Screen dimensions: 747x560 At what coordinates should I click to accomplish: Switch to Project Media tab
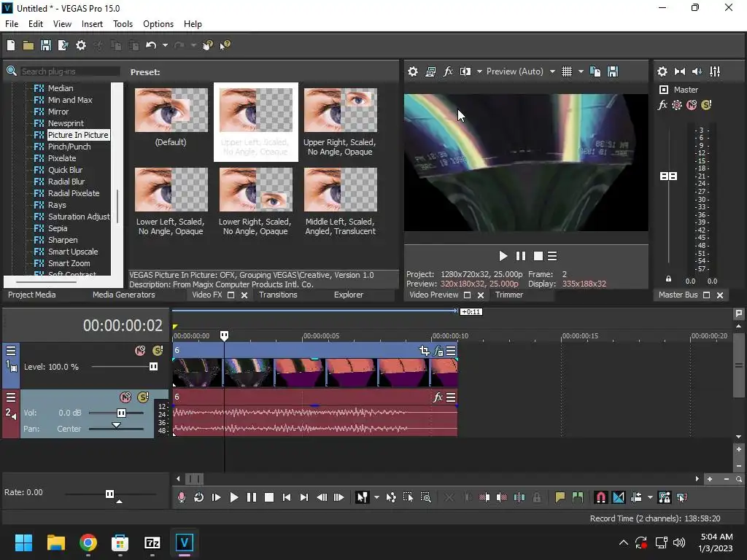[32, 295]
